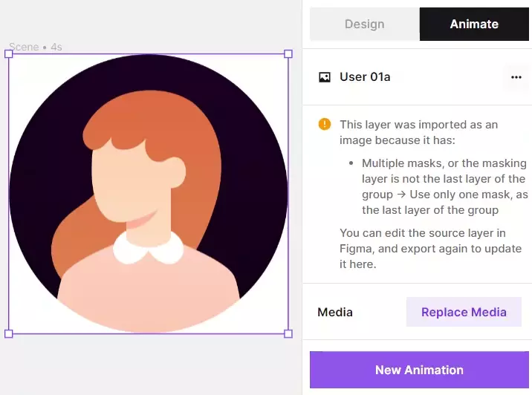The image size is (532, 395).
Task: Switch to the Design tab
Action: (364, 25)
